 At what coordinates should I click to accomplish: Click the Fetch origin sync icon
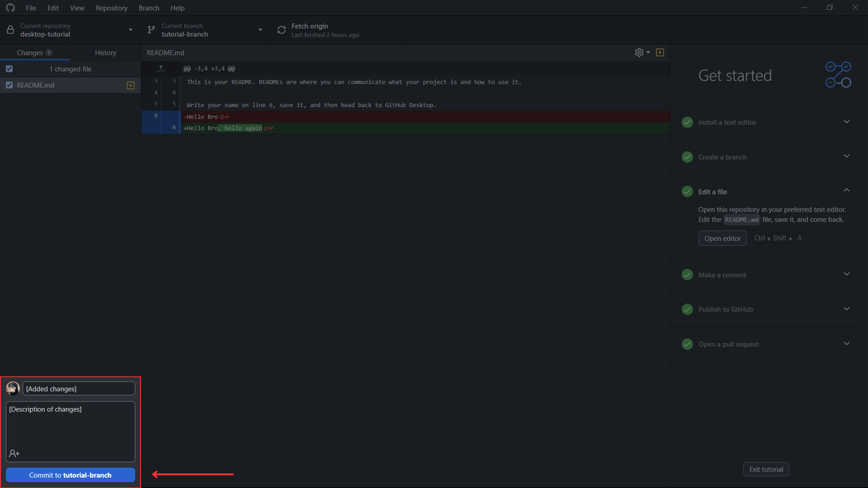[281, 30]
